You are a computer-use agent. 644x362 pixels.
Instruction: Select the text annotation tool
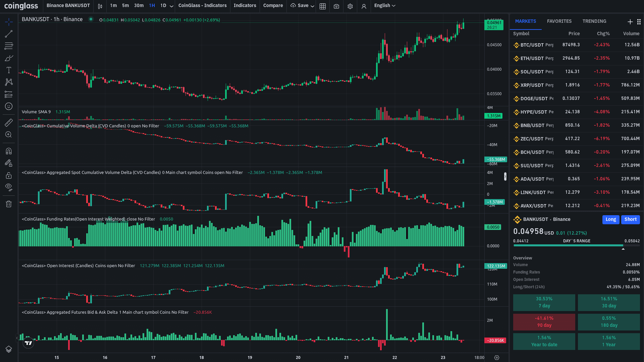[x=9, y=70]
